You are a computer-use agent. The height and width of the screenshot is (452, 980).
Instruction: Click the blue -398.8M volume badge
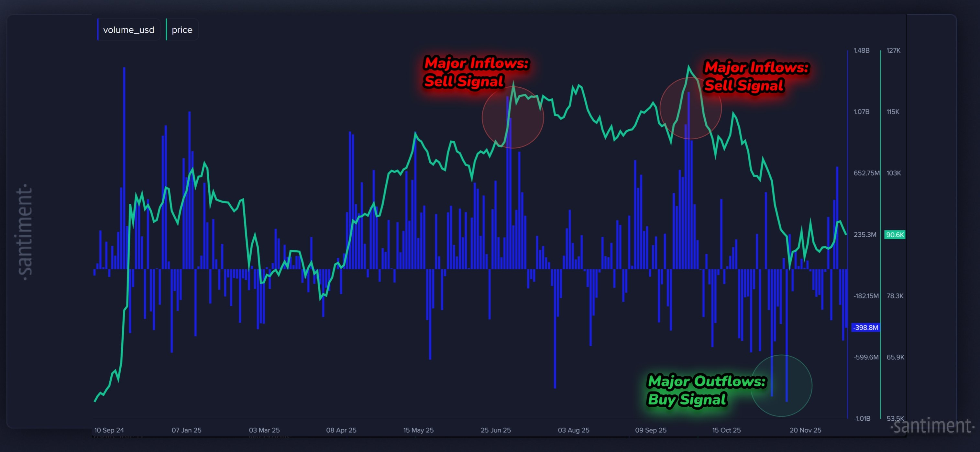point(865,327)
